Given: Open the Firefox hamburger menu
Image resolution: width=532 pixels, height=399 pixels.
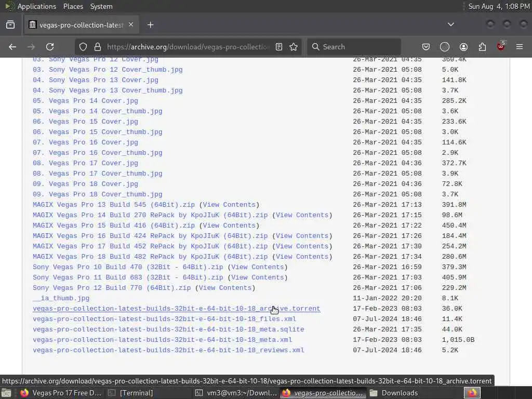Looking at the screenshot, I should pyautogui.click(x=520, y=47).
